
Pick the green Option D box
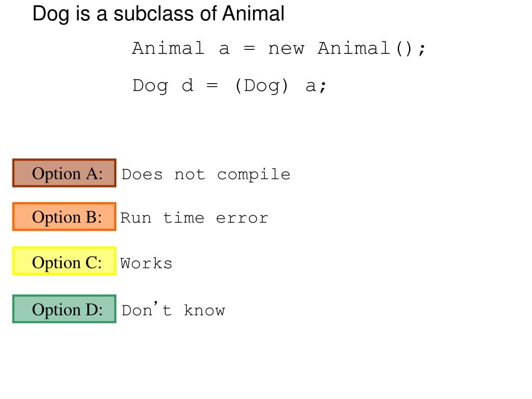pyautogui.click(x=64, y=309)
